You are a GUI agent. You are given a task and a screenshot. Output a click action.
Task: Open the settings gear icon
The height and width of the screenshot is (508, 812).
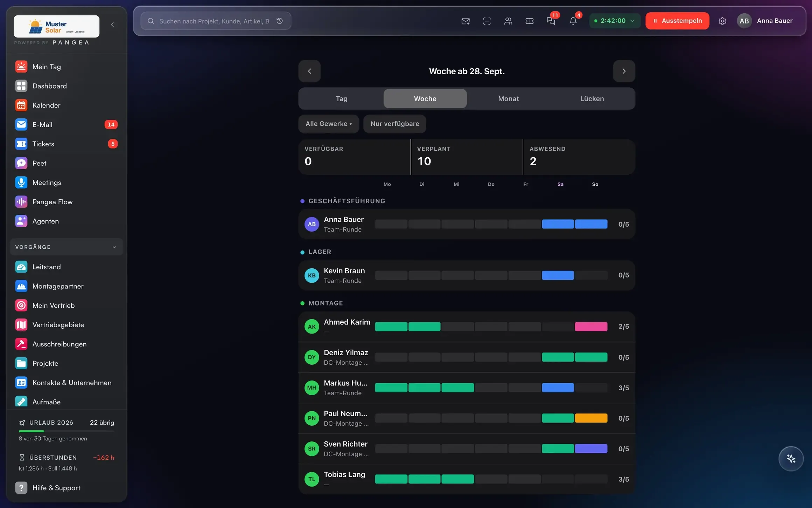pos(722,21)
